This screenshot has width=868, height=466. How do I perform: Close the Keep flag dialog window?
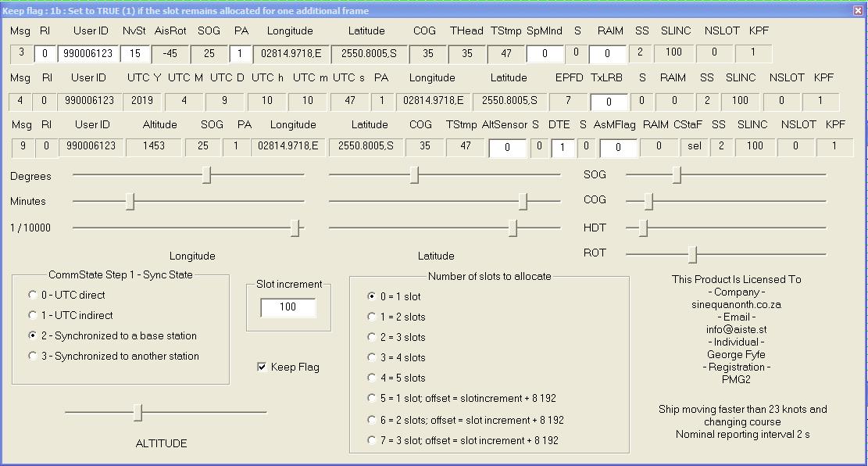click(x=859, y=11)
